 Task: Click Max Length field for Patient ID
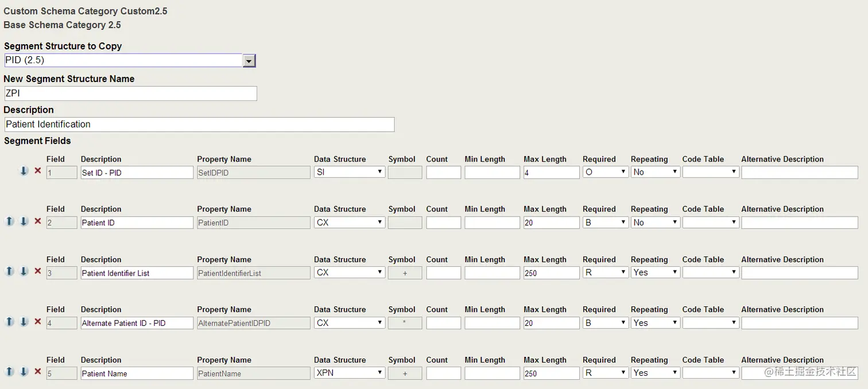(x=552, y=222)
